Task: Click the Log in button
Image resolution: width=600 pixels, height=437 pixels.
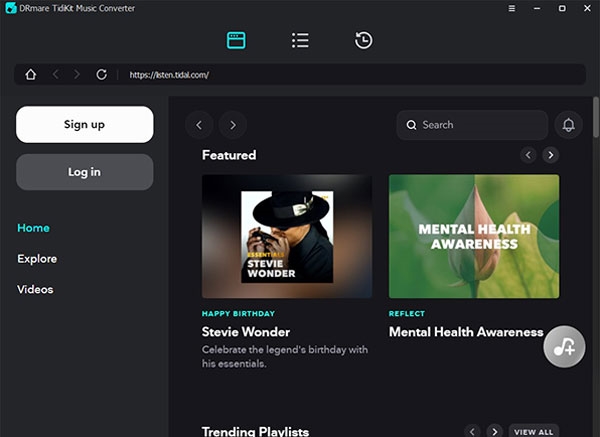Action: (x=84, y=172)
